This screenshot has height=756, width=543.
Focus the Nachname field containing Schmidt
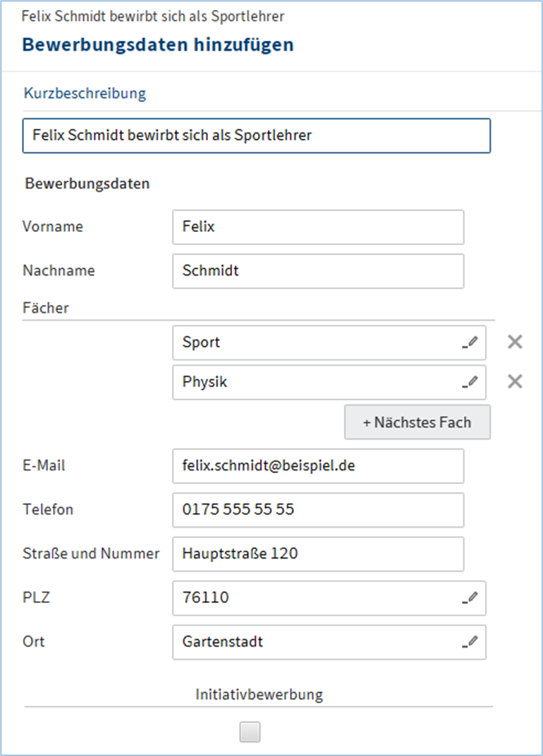coord(317,271)
